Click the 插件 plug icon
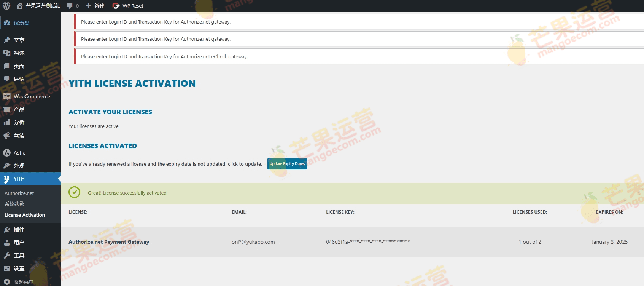 click(x=7, y=230)
